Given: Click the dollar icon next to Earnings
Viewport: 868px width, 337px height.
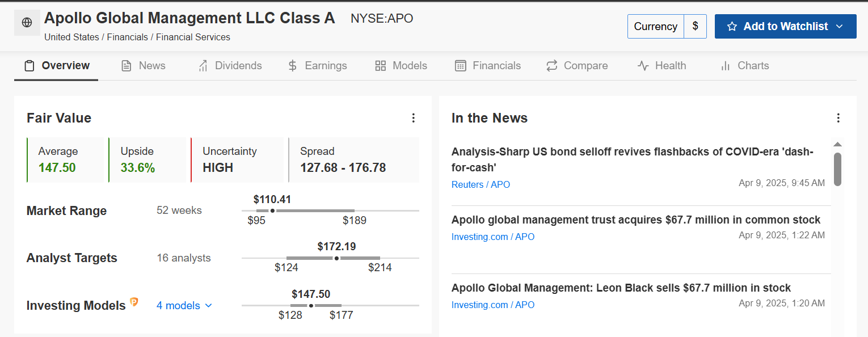Looking at the screenshot, I should (293, 66).
